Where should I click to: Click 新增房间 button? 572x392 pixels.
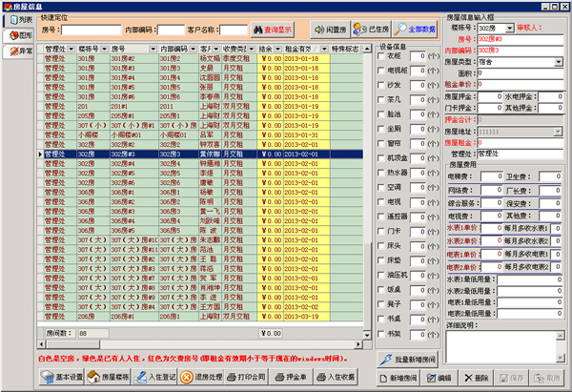(398, 378)
